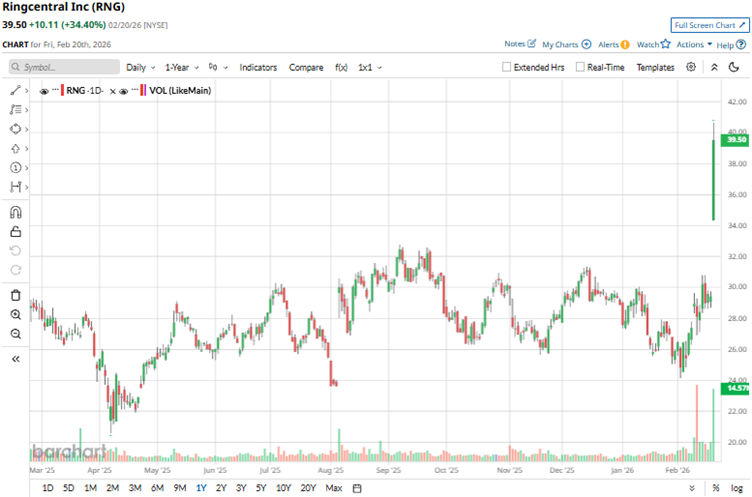The image size is (752, 497).
Task: Expand the Actions dropdown menu
Action: (694, 44)
